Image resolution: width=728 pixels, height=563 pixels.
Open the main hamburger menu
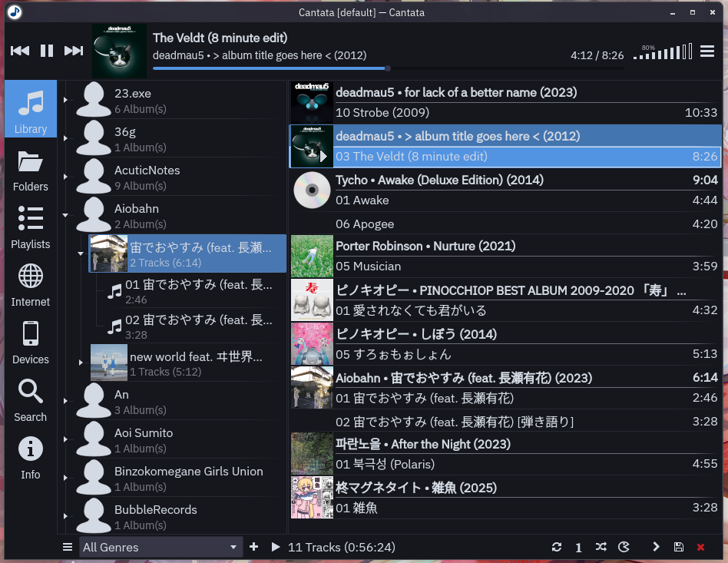707,51
